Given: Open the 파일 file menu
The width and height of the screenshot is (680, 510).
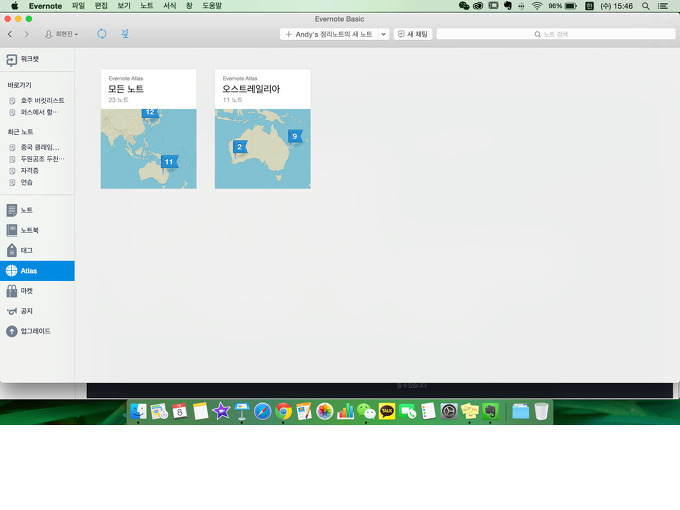Looking at the screenshot, I should click(x=78, y=6).
